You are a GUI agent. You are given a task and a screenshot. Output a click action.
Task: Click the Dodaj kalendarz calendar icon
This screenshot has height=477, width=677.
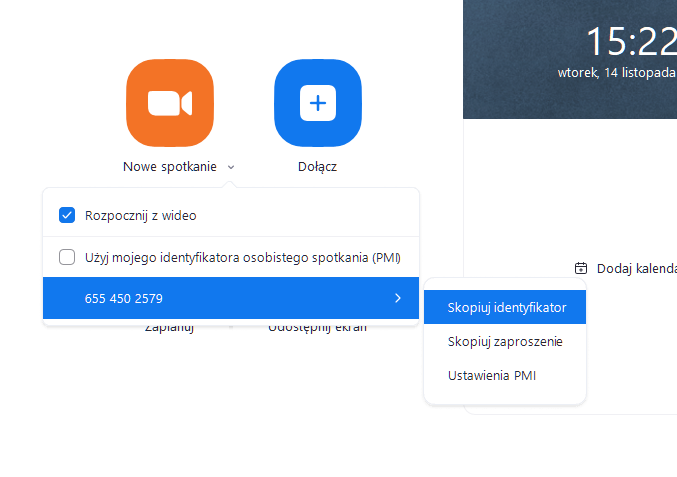pos(581,268)
